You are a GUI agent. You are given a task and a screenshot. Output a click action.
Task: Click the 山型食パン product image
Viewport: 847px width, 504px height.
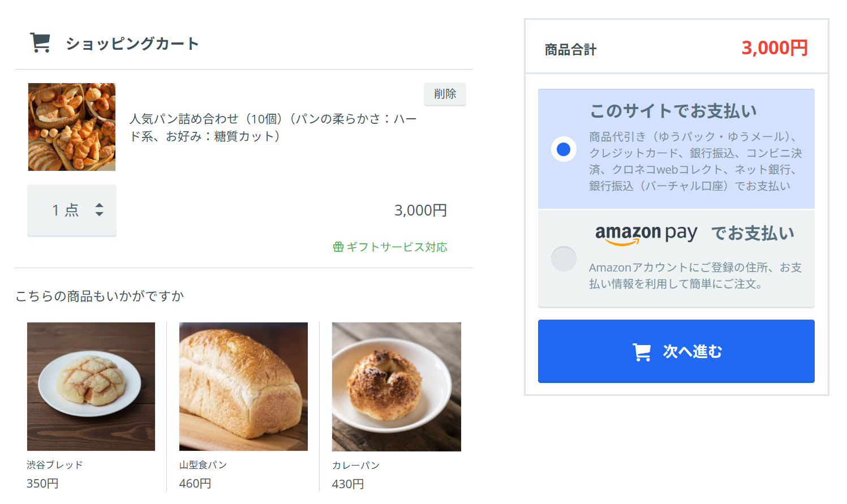[243, 386]
